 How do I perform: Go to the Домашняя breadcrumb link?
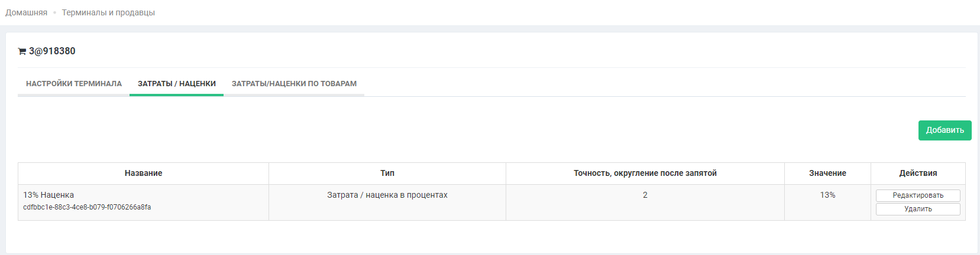tap(26, 12)
